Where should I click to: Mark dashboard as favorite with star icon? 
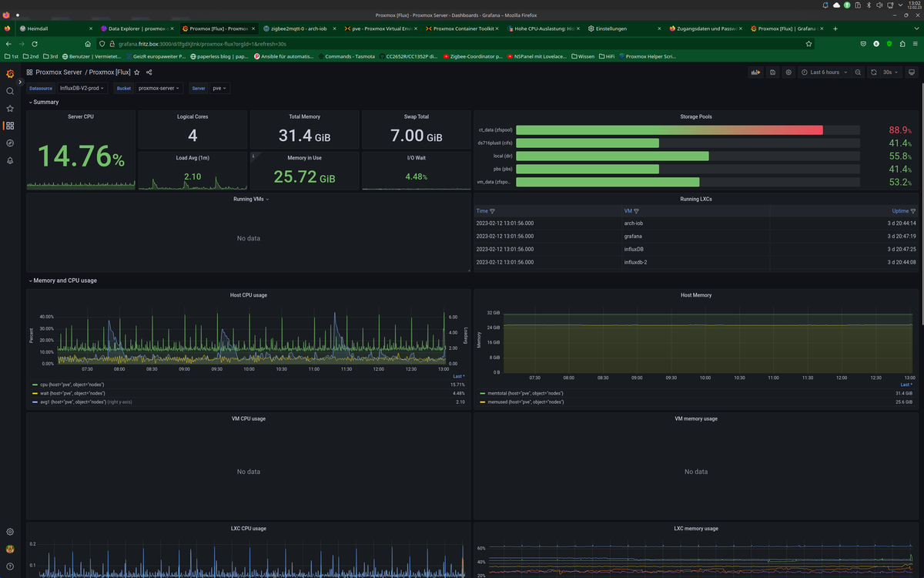click(x=137, y=72)
